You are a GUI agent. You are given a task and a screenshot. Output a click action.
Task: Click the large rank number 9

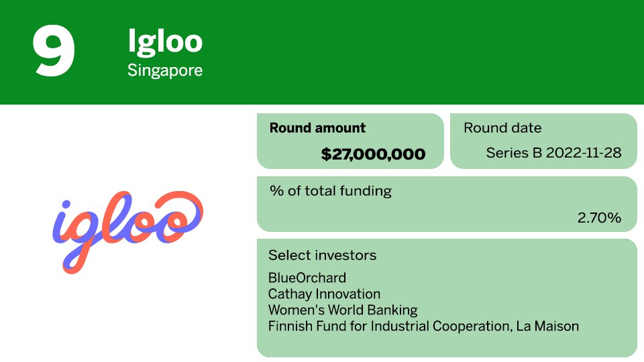click(54, 51)
